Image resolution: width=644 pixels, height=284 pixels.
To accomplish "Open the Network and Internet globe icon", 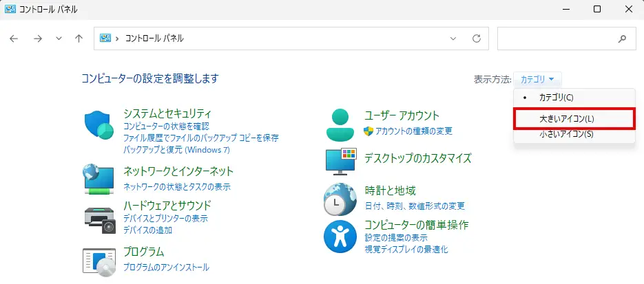I will pos(98,179).
